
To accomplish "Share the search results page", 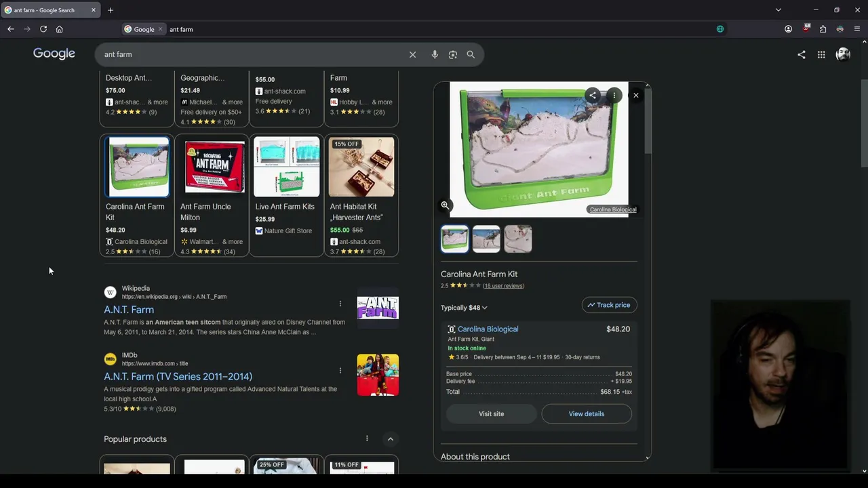I will [802, 54].
